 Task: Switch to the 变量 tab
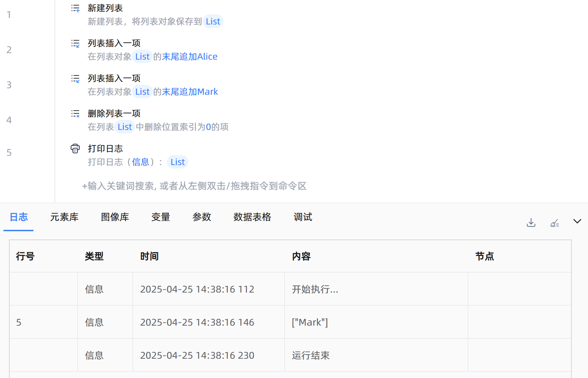pyautogui.click(x=161, y=217)
